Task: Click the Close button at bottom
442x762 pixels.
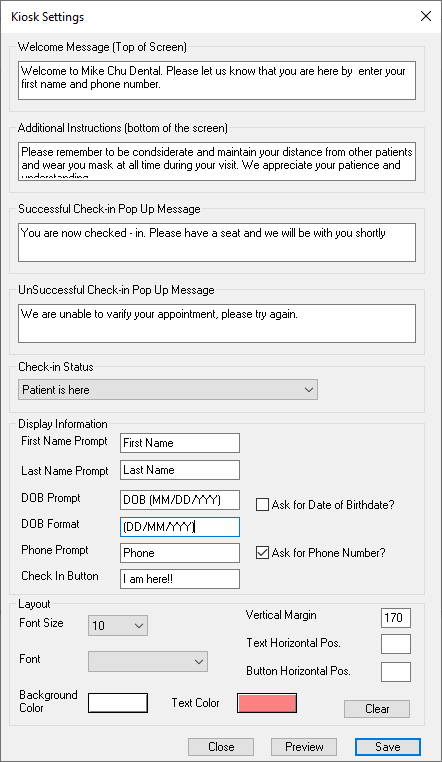Action: [x=221, y=747]
